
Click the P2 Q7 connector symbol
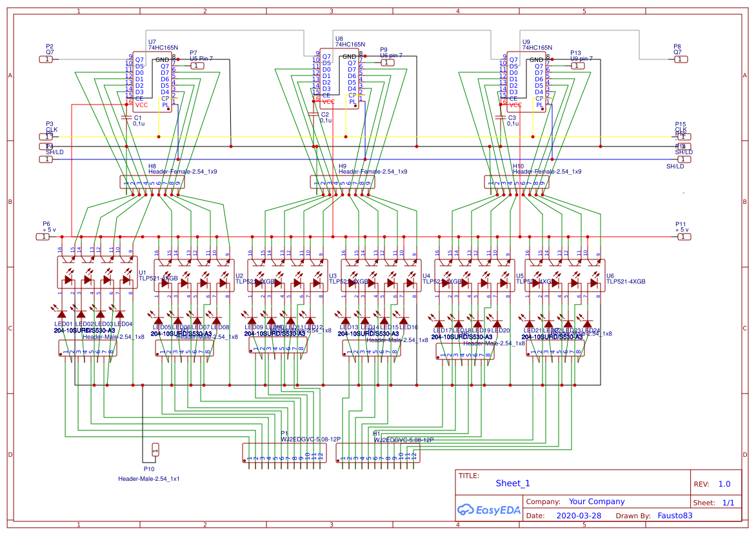46,59
